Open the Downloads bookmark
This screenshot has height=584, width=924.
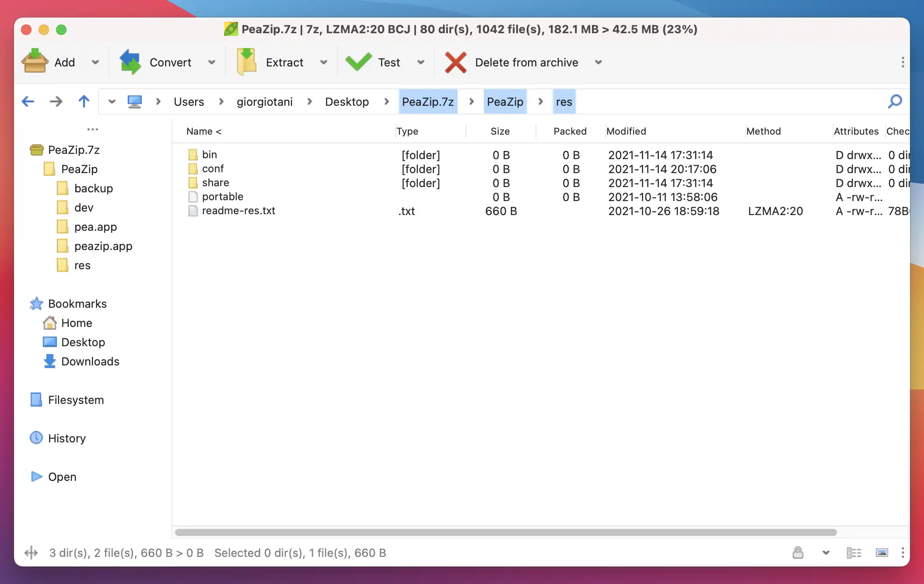(90, 362)
